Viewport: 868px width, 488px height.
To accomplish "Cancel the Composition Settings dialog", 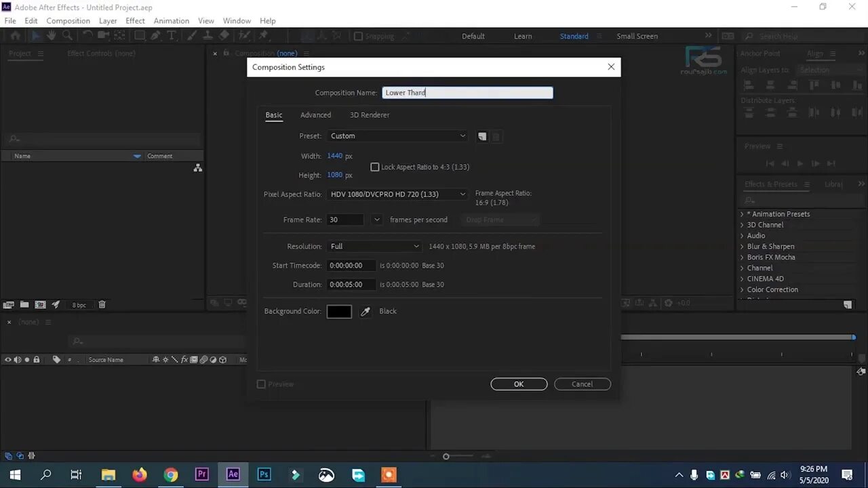I will [x=582, y=384].
